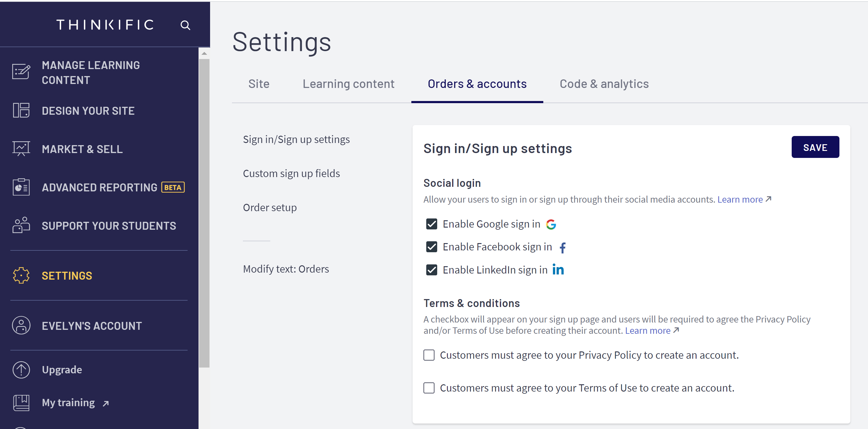Click the SAVE button
The image size is (868, 429).
point(815,147)
